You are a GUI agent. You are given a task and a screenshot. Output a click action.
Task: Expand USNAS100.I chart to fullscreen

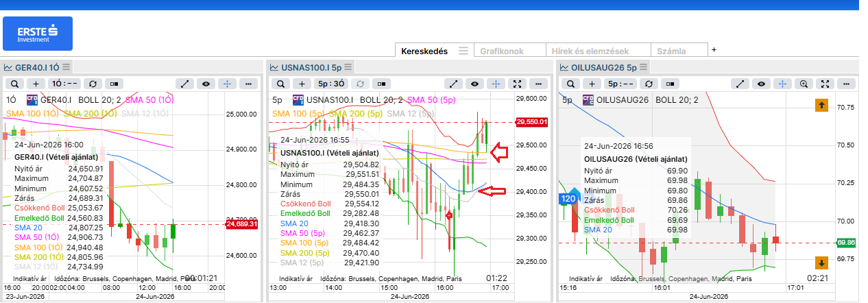pyautogui.click(x=518, y=84)
